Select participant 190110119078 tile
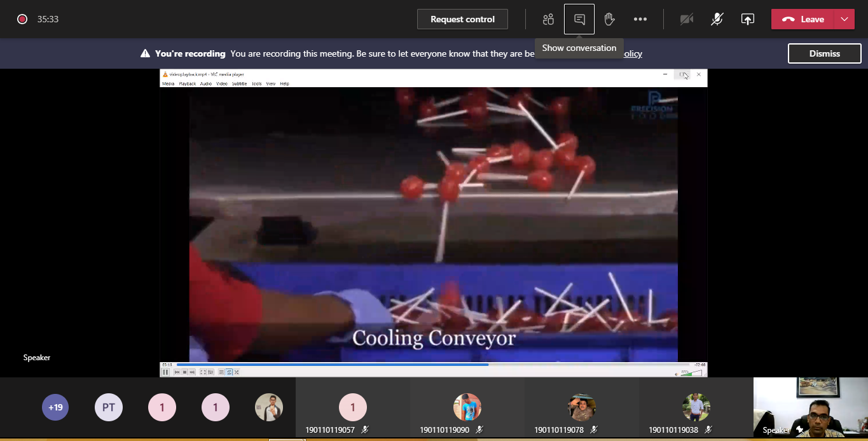 pos(582,407)
